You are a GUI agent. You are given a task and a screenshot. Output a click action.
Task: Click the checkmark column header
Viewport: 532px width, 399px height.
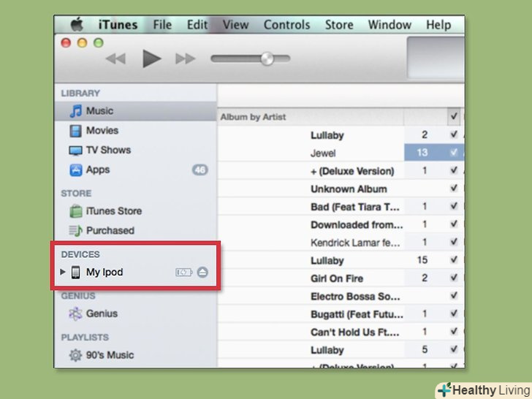click(454, 117)
